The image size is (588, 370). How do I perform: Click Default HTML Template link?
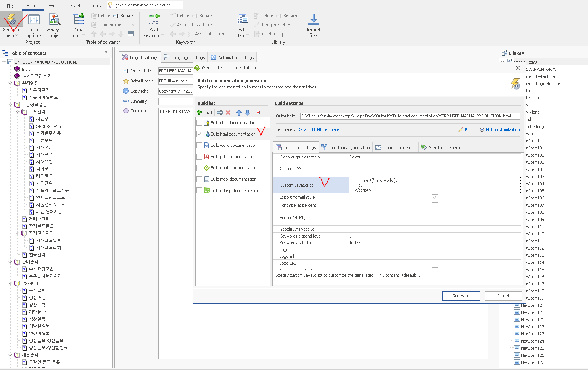coord(318,129)
